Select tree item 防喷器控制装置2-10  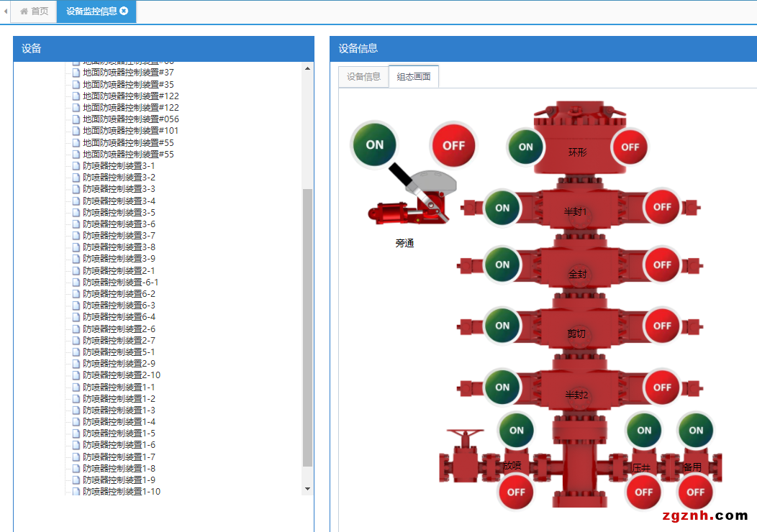(x=122, y=375)
